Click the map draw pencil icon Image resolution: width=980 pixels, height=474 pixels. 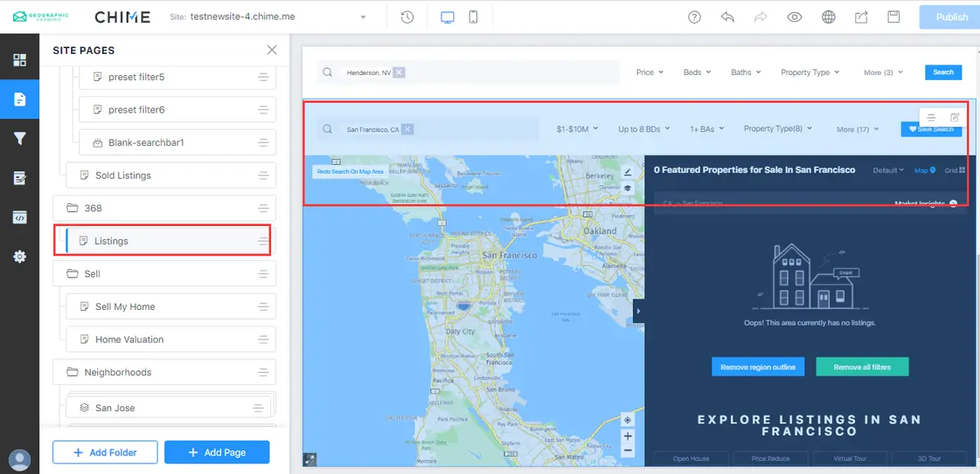coord(627,172)
